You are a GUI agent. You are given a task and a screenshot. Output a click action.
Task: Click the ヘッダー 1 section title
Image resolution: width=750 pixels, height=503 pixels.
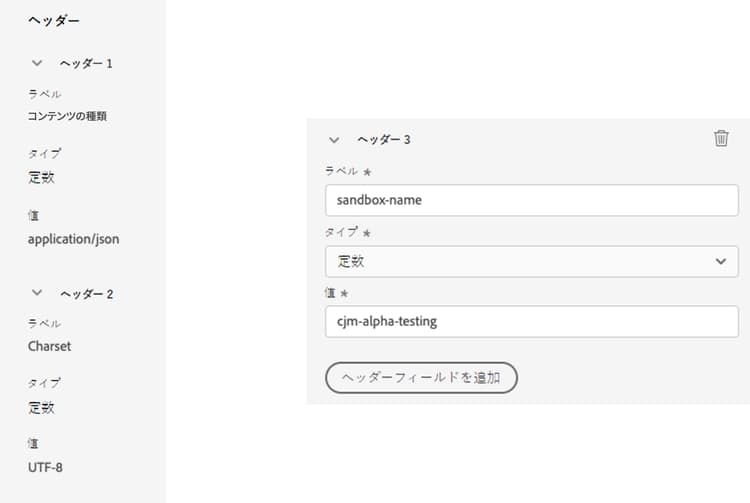coord(86,63)
